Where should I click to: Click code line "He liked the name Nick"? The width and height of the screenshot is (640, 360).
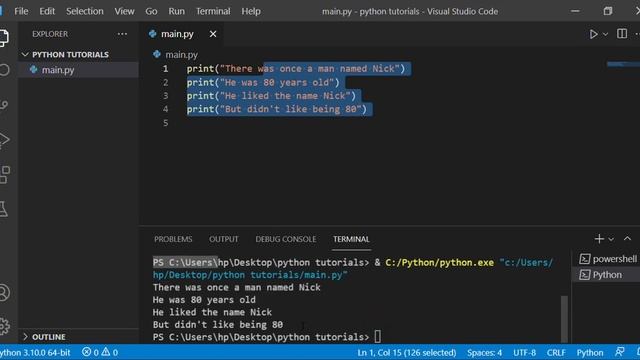point(271,96)
